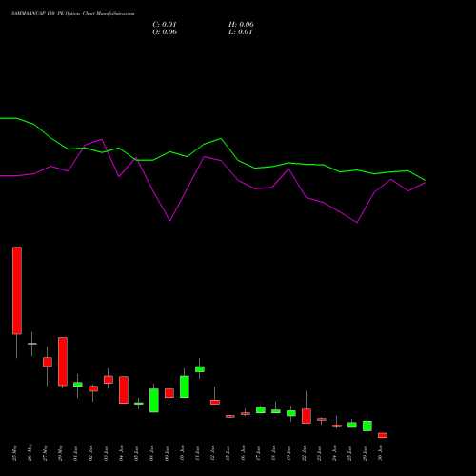Screen dimensions: 476x476
Task: Select the 26 May date label
Action: [30, 452]
